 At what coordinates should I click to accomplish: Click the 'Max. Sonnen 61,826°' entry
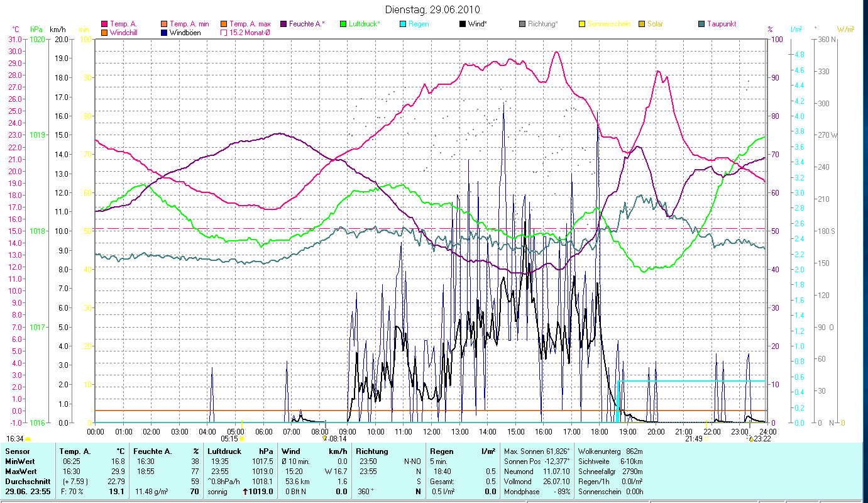tap(537, 451)
